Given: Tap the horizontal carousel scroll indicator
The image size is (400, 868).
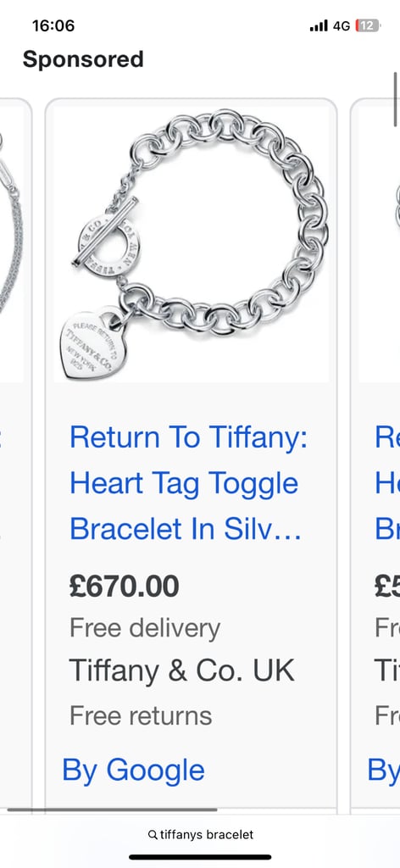Looking at the screenshot, I should coord(113,810).
